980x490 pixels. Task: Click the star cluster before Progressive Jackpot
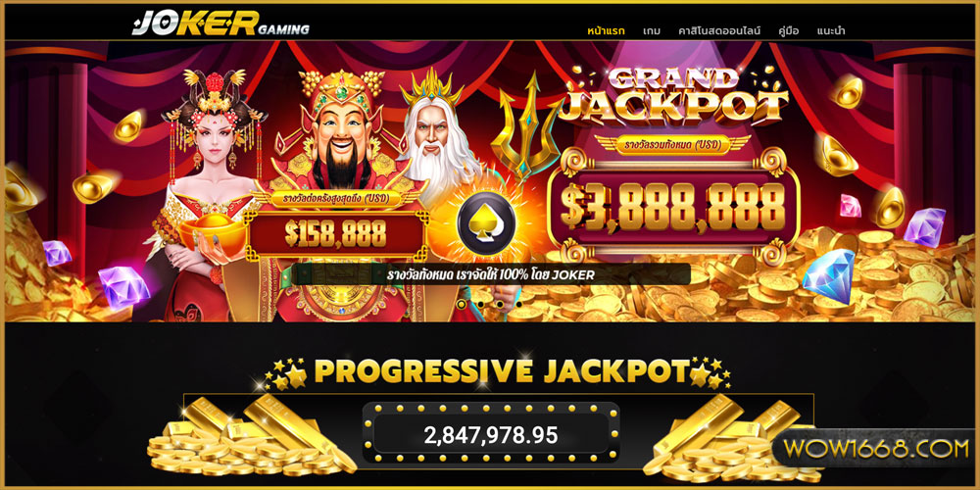click(x=285, y=373)
